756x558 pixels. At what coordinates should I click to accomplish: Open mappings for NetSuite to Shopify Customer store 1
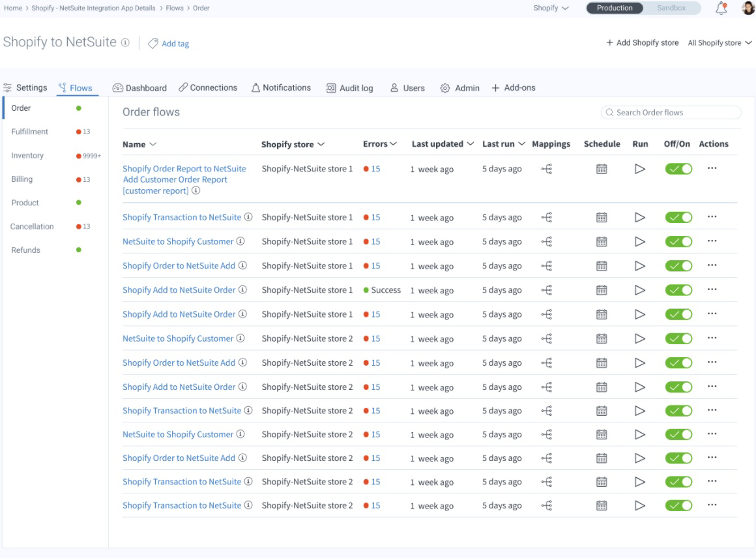[x=547, y=242]
